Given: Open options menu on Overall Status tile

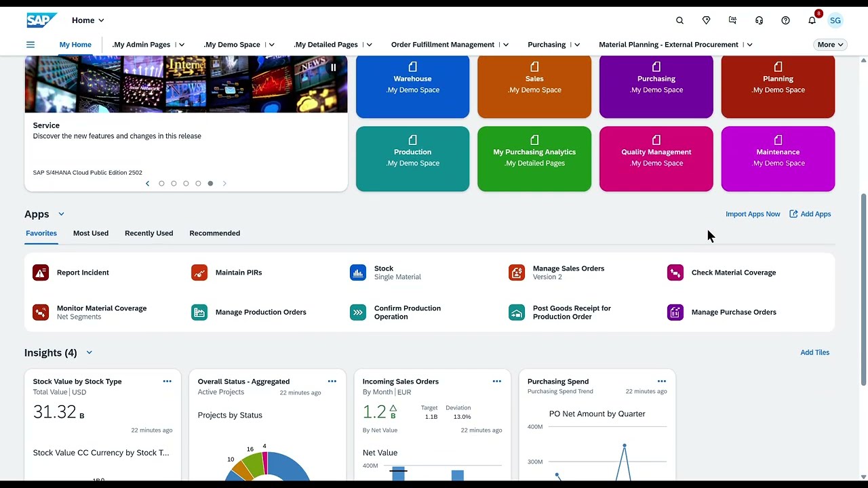Looking at the screenshot, I should click(x=332, y=382).
